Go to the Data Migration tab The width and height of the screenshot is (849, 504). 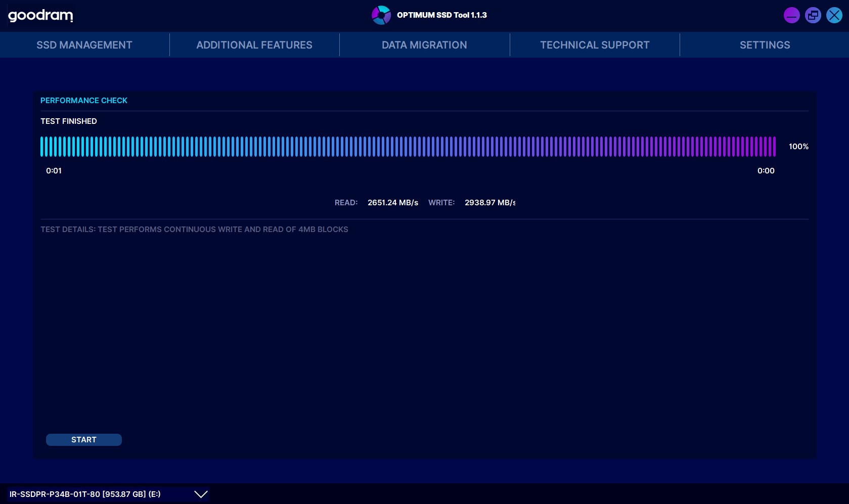point(424,45)
